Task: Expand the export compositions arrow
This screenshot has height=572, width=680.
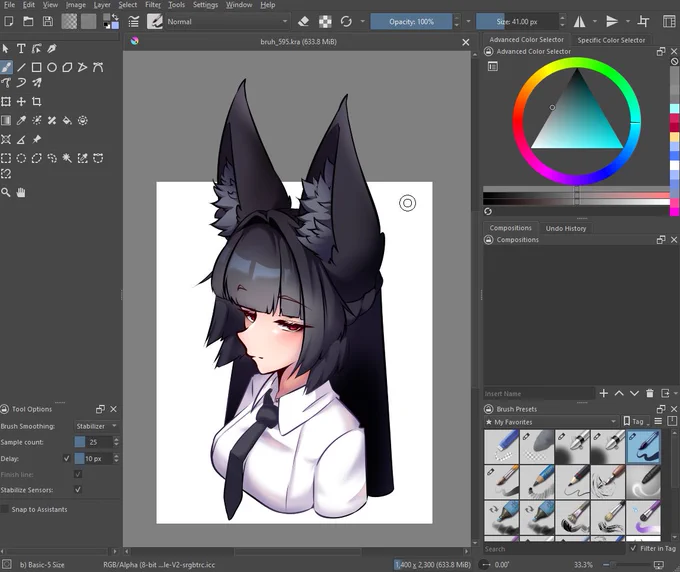Action: pyautogui.click(x=676, y=393)
